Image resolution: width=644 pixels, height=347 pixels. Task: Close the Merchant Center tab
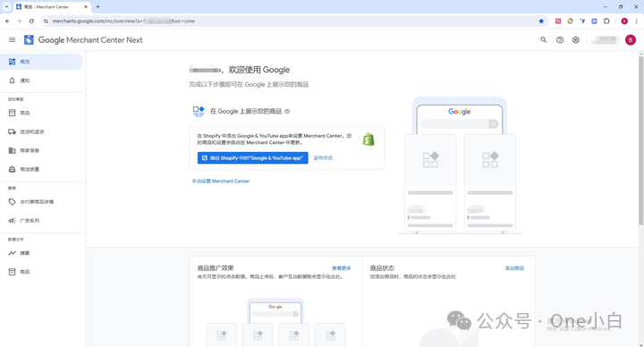pyautogui.click(x=86, y=6)
